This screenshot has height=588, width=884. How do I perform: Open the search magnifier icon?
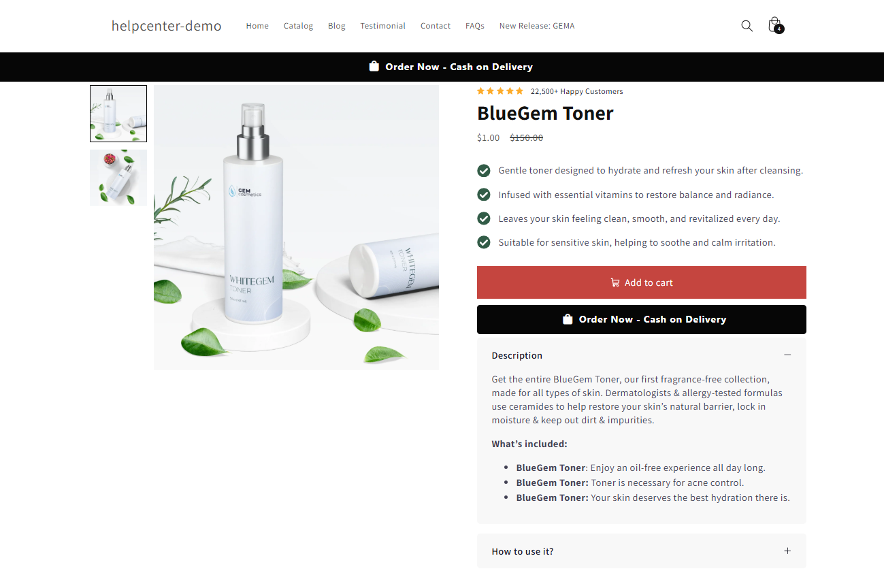tap(747, 26)
